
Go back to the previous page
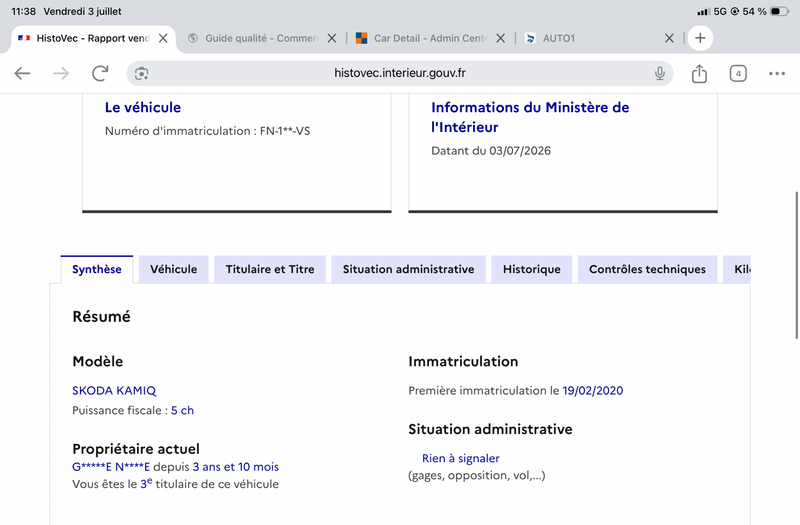click(22, 73)
